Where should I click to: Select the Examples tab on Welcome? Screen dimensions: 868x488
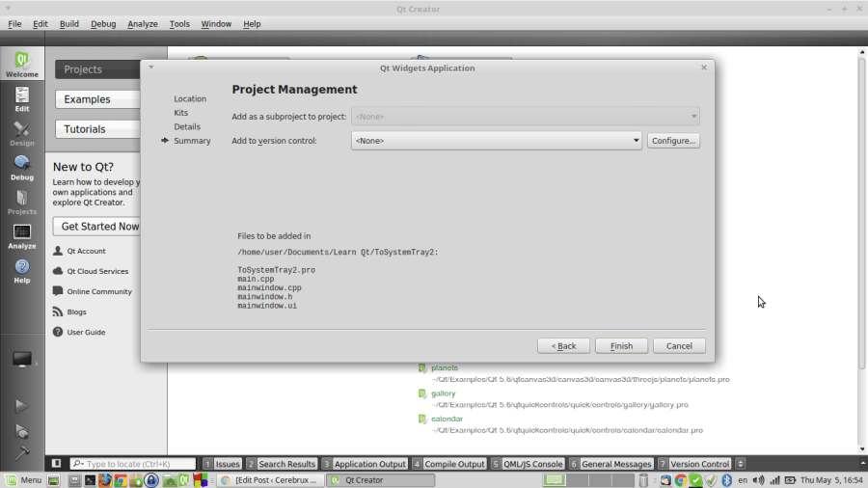click(97, 99)
